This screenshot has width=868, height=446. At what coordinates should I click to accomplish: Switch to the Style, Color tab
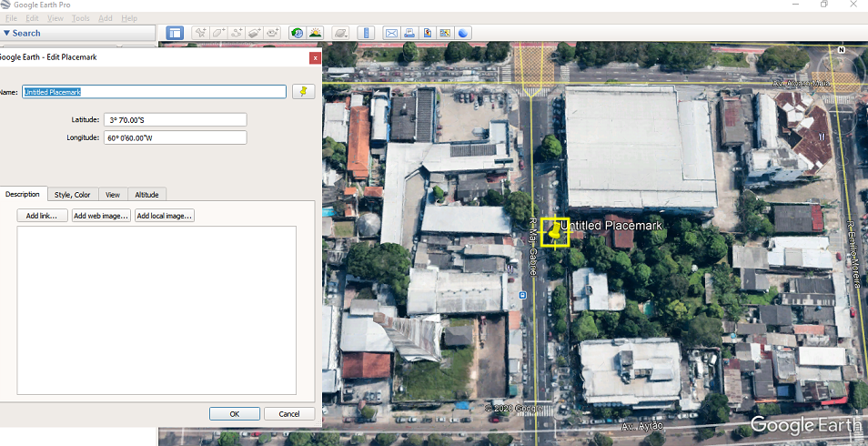point(72,195)
